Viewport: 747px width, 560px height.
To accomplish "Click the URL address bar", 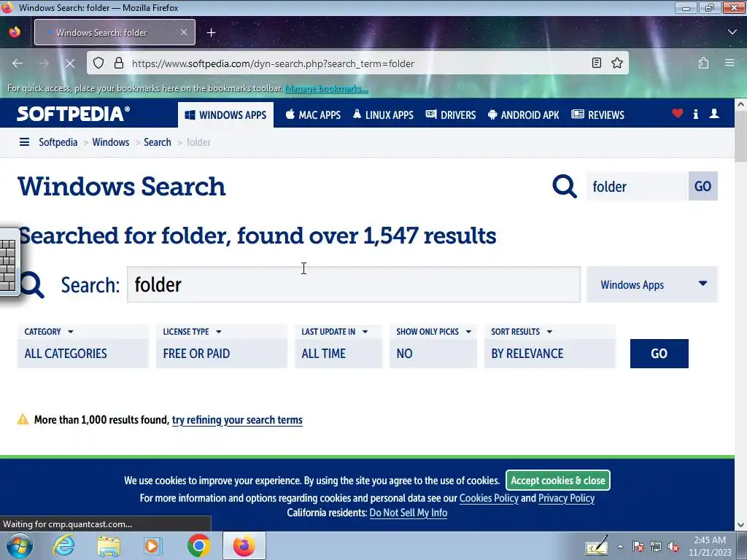I will tap(357, 63).
